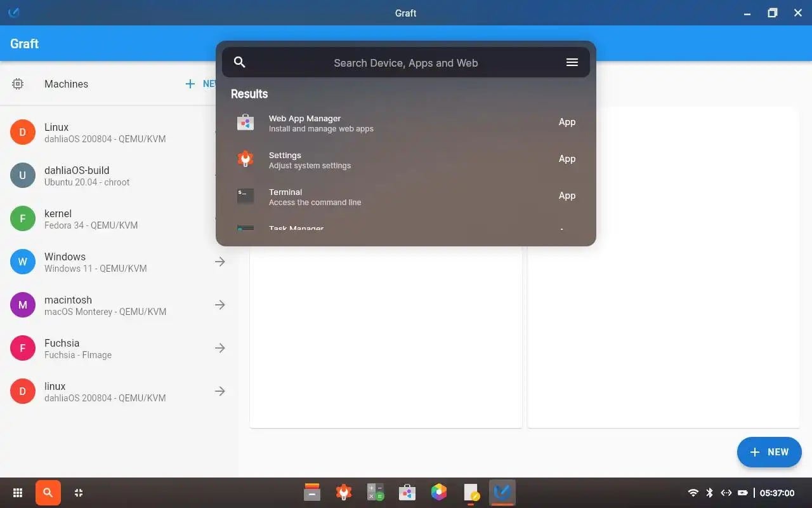Click the clock showing 05:37:00
Image resolution: width=812 pixels, height=508 pixels.
point(777,493)
